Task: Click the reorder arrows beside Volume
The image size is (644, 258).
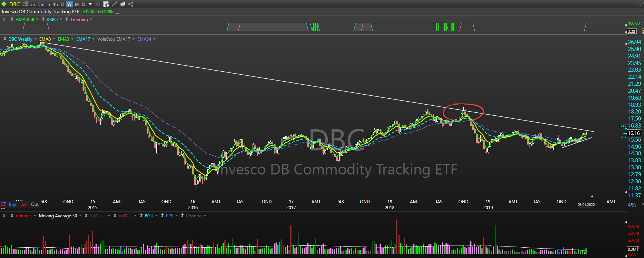Action: click(x=12, y=215)
